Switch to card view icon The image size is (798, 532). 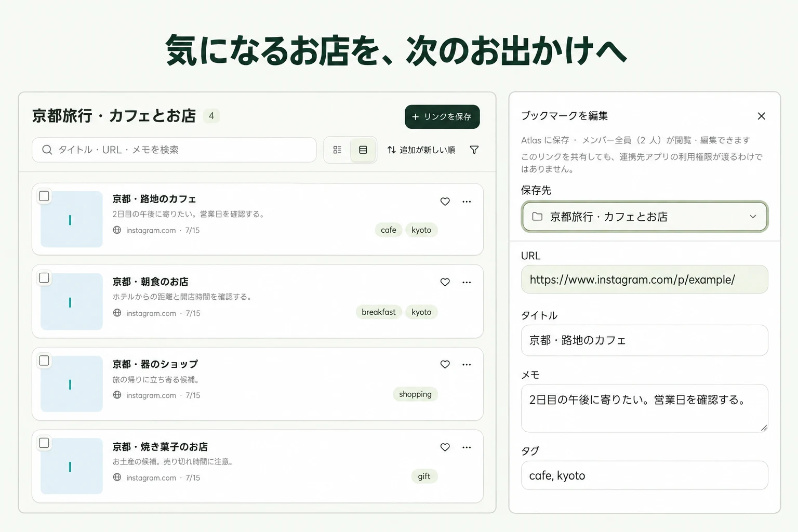[363, 150]
